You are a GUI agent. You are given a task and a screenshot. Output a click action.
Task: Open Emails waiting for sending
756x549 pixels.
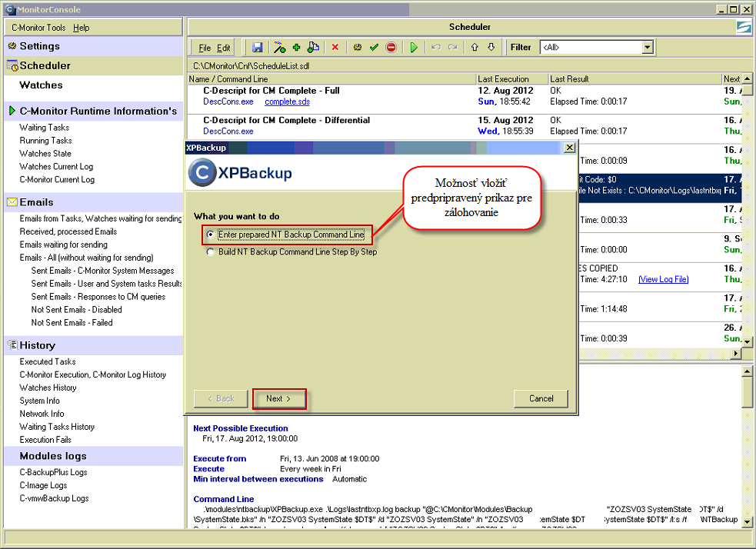pyautogui.click(x=64, y=245)
